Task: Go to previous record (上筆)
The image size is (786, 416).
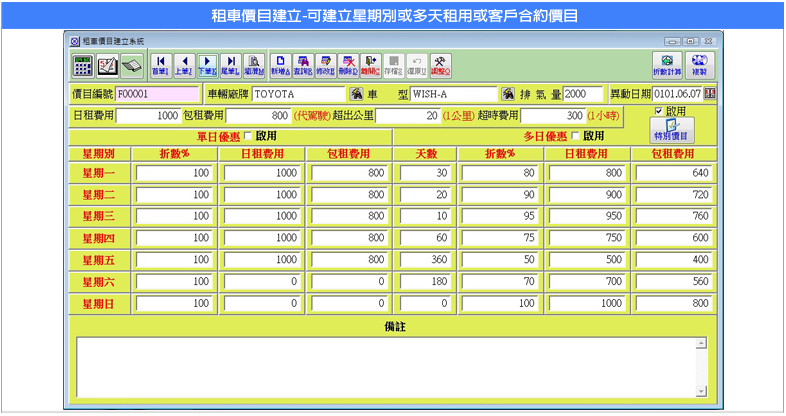Action: (x=184, y=66)
